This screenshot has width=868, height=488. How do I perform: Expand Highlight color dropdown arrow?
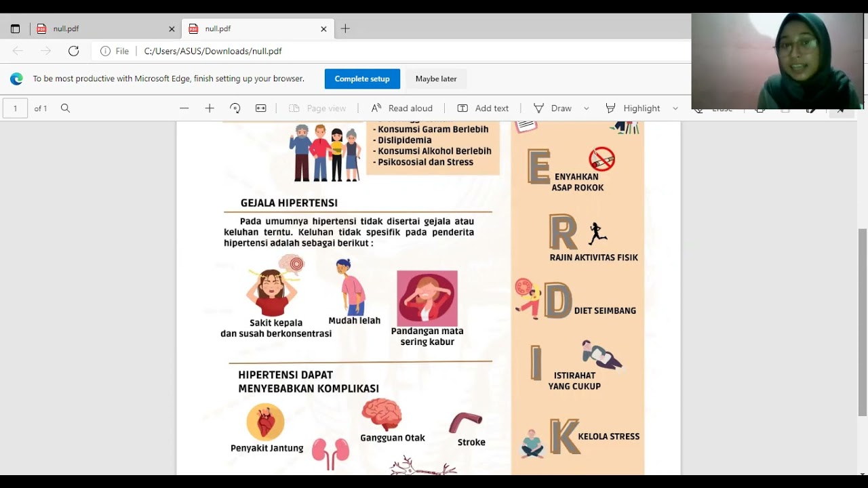pyautogui.click(x=675, y=108)
